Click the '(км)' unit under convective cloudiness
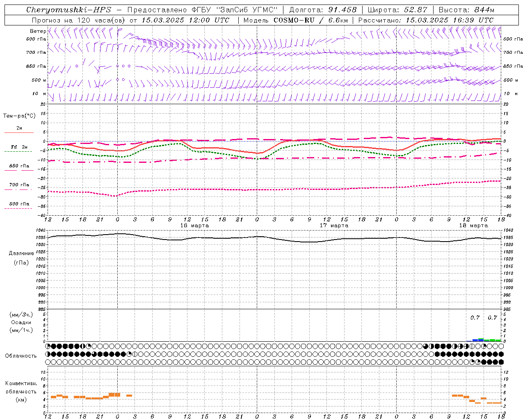Screen dimensions: 525x420 (x=21, y=399)
